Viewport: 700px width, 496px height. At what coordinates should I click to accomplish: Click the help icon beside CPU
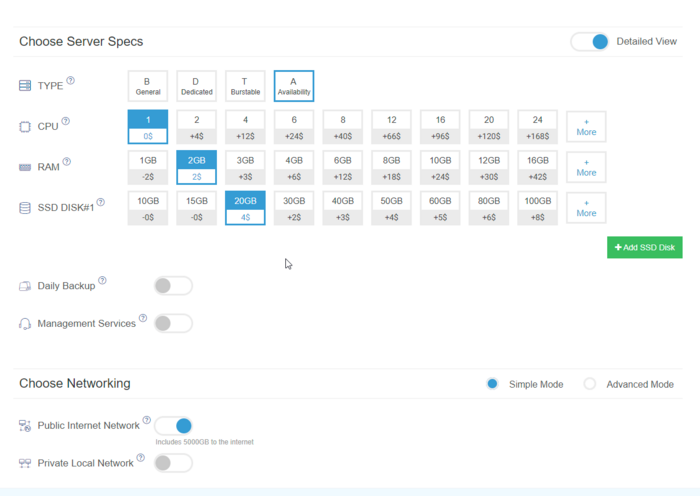pyautogui.click(x=66, y=122)
